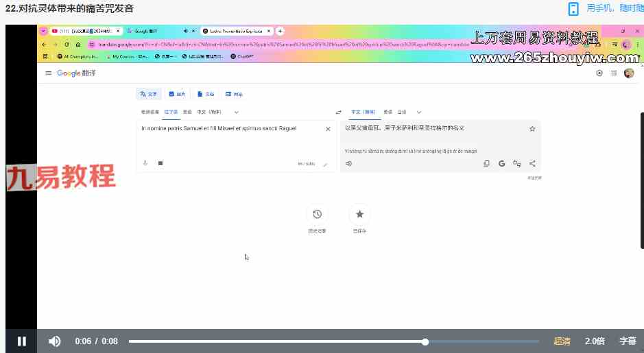
Task: Open Google Translate main menu
Action: pos(48,73)
